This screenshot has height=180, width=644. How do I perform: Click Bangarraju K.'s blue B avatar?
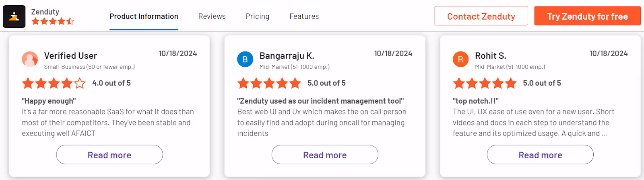point(245,59)
